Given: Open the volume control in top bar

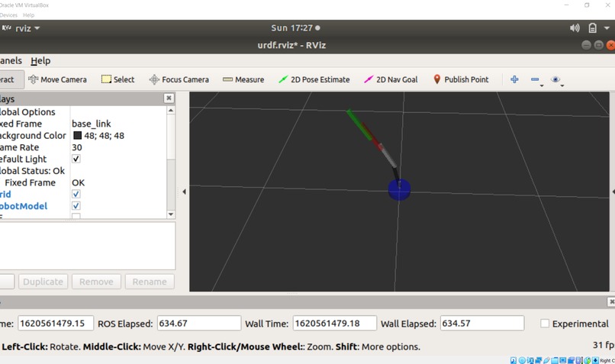Looking at the screenshot, I should pos(575,27).
